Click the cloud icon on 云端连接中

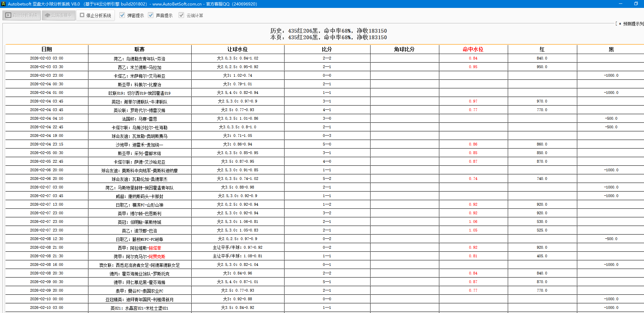(47, 15)
